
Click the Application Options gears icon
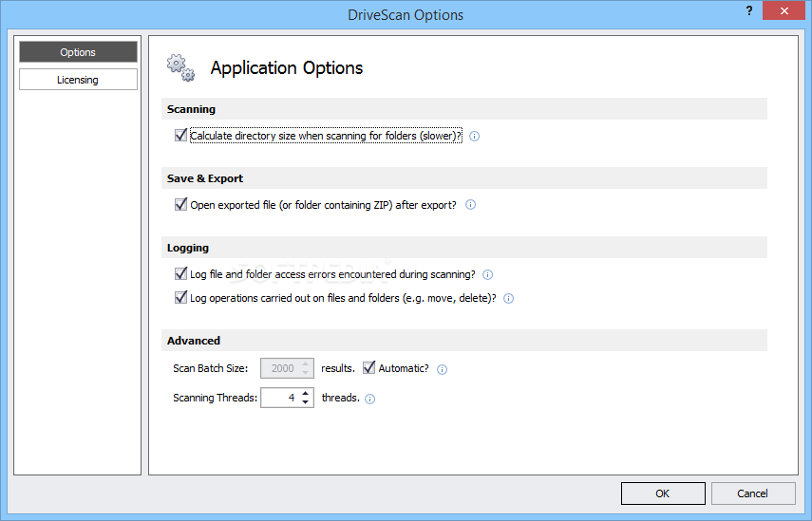coord(180,67)
